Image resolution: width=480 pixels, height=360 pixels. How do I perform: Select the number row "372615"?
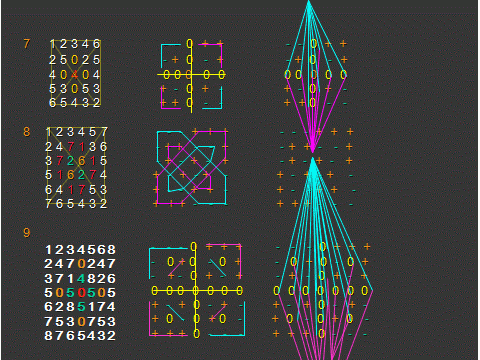(76, 161)
